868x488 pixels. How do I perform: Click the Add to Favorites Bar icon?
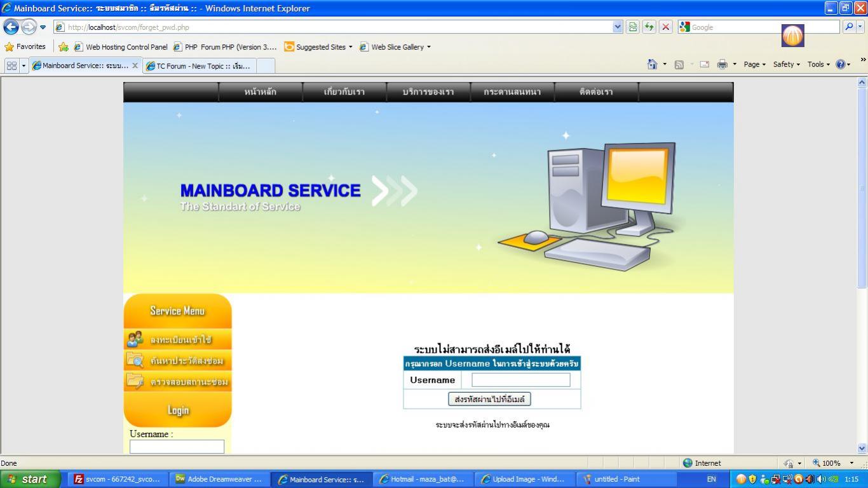[x=64, y=46]
